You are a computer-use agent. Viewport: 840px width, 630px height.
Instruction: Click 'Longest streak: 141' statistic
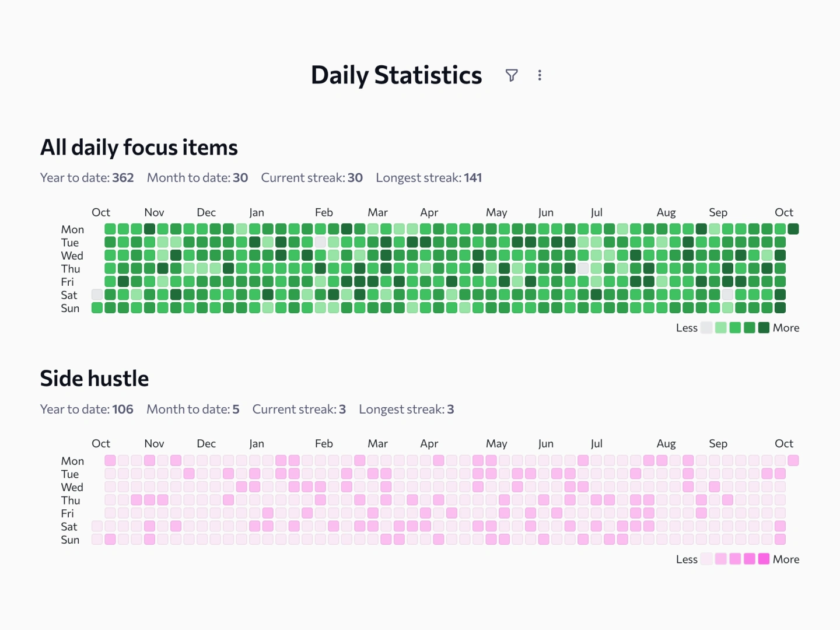[429, 178]
